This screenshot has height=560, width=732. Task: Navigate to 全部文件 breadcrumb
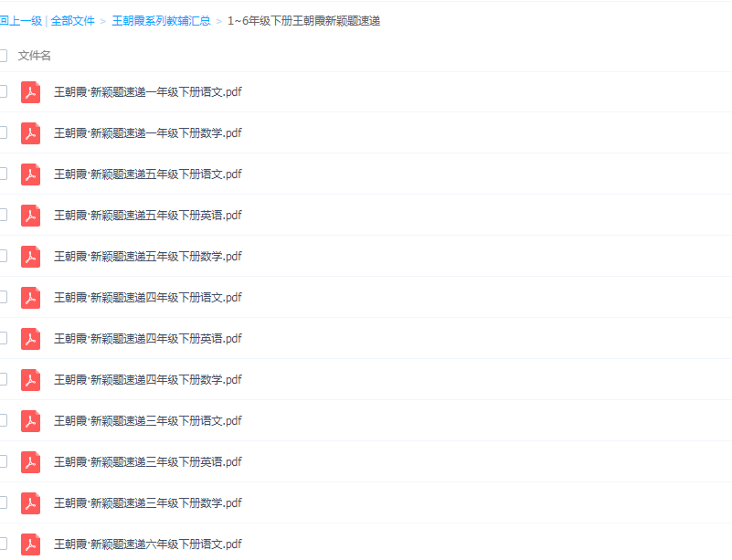click(72, 21)
